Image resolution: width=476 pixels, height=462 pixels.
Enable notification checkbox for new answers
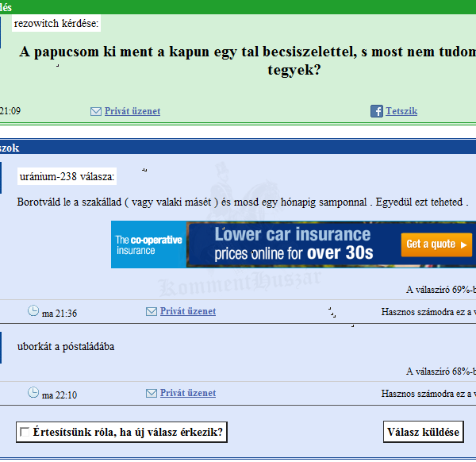24,432
